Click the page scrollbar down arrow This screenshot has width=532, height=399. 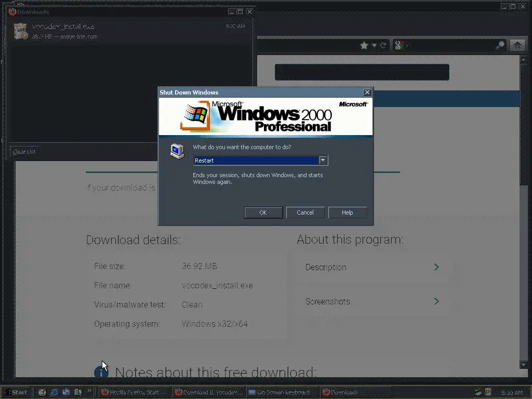point(523,365)
